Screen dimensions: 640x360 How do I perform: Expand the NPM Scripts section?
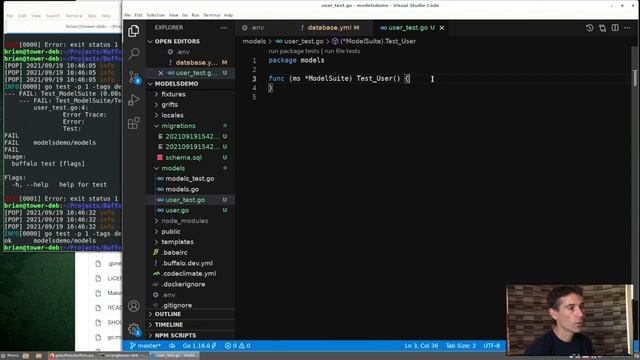click(x=175, y=335)
